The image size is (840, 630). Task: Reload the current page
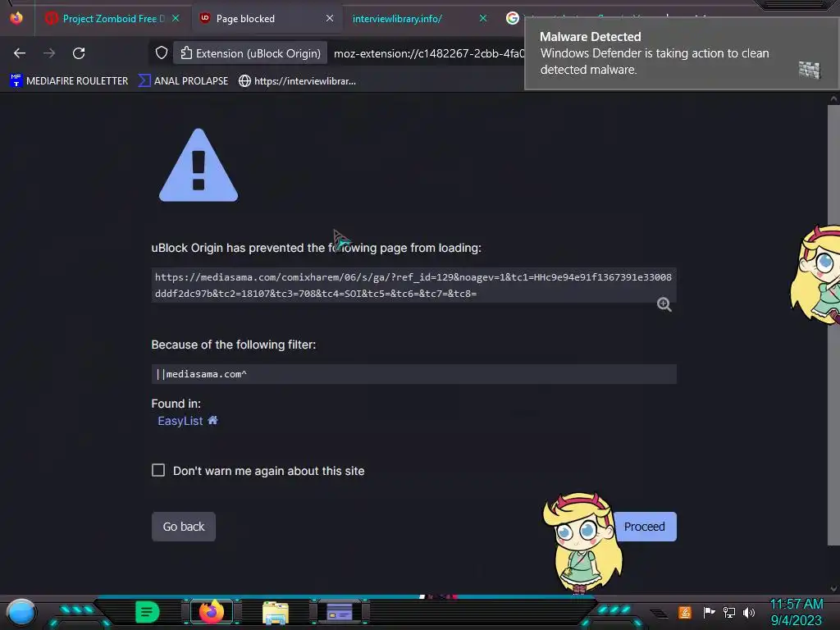[79, 53]
